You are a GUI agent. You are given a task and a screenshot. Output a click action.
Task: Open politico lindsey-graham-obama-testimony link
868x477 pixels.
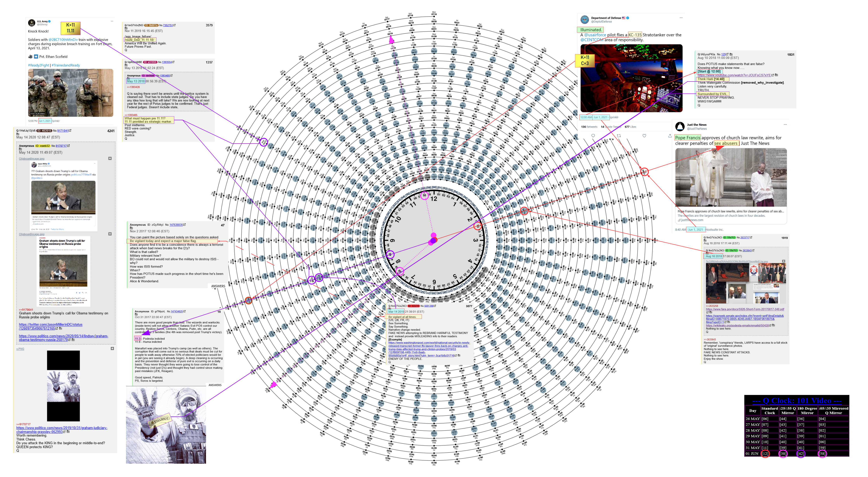[63, 338]
